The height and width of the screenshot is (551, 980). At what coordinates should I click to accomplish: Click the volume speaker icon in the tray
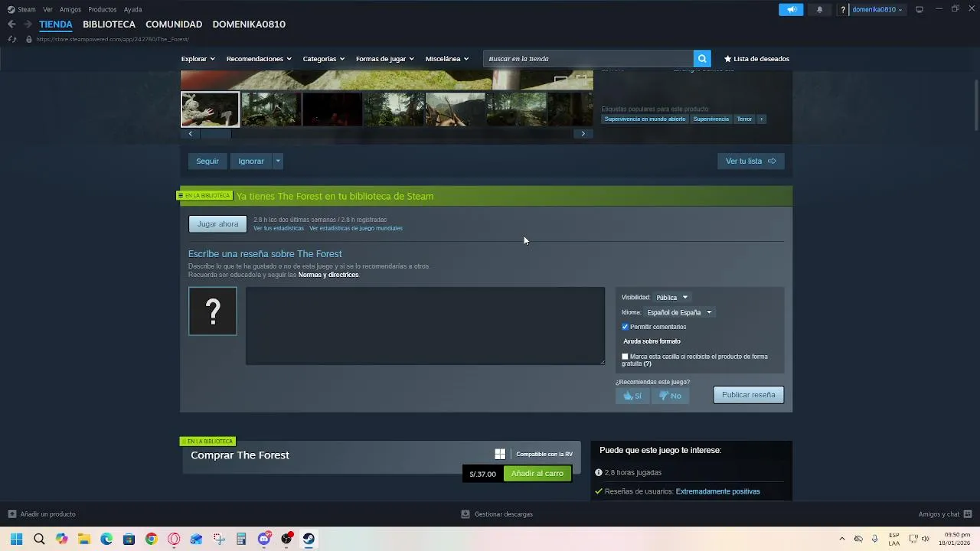click(x=925, y=539)
